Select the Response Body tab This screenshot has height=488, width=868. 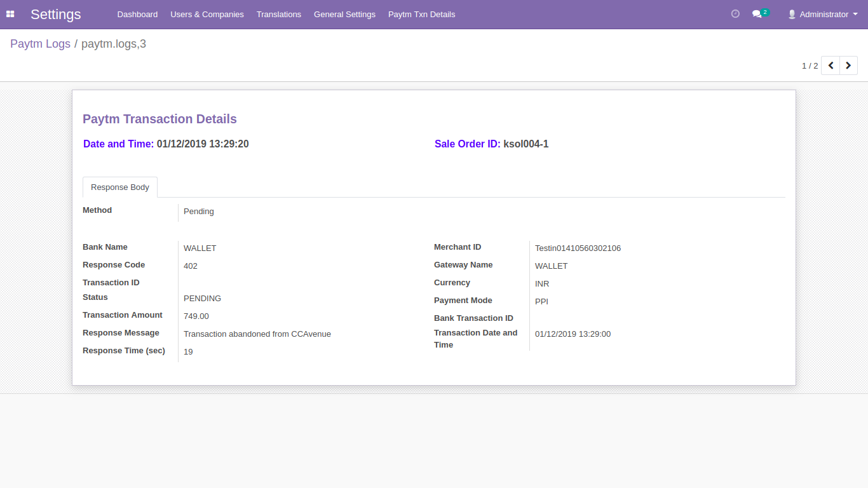coord(120,187)
